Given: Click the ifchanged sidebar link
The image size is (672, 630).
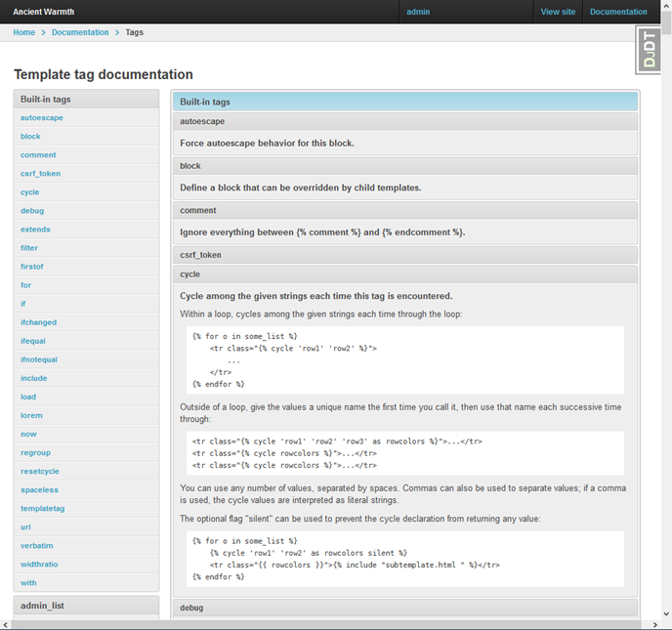Looking at the screenshot, I should 38,322.
